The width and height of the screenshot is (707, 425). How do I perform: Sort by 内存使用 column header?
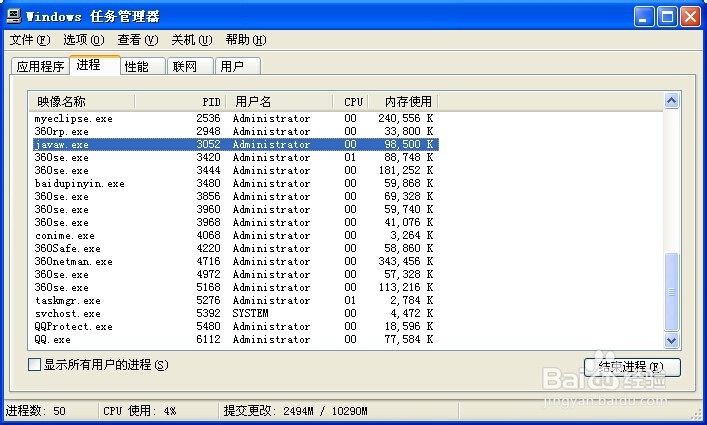[404, 102]
